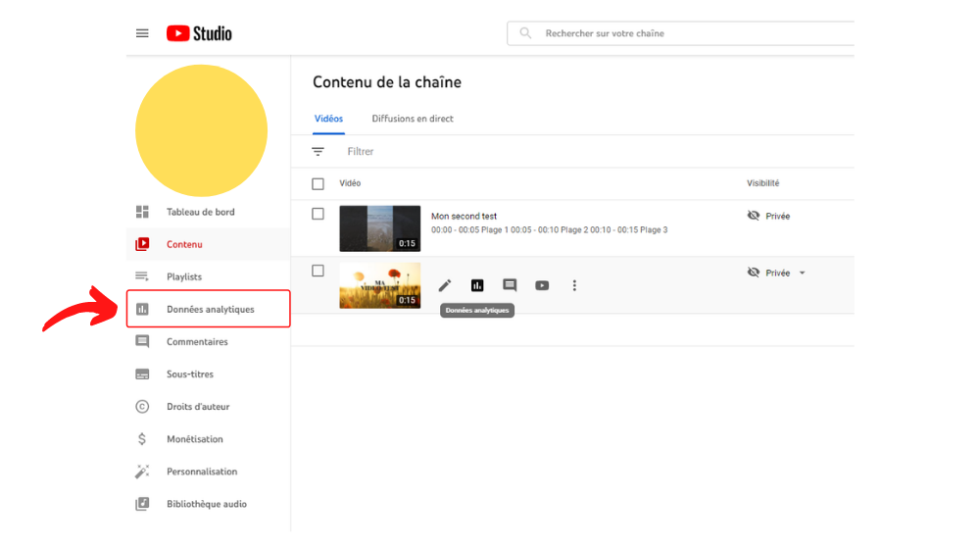The width and height of the screenshot is (980, 549).
Task: Open 'Mon second test' video thumbnail
Action: point(380,228)
